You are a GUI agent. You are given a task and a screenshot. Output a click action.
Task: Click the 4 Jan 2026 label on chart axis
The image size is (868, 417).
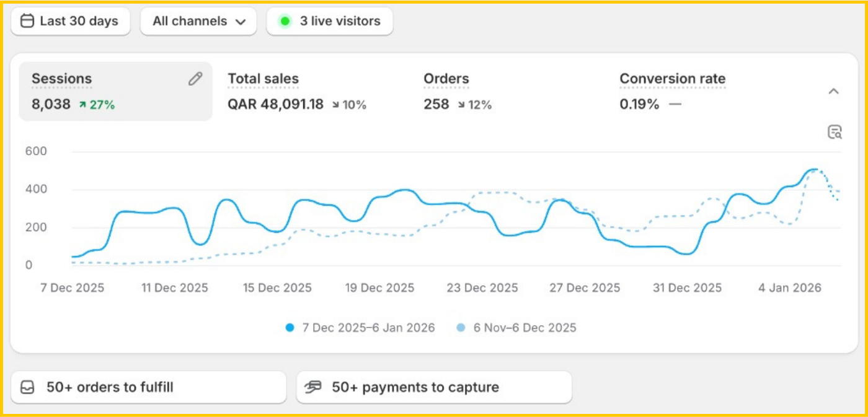pyautogui.click(x=789, y=288)
